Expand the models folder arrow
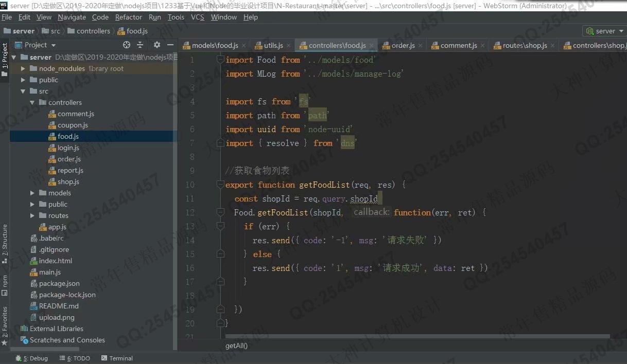 32,193
